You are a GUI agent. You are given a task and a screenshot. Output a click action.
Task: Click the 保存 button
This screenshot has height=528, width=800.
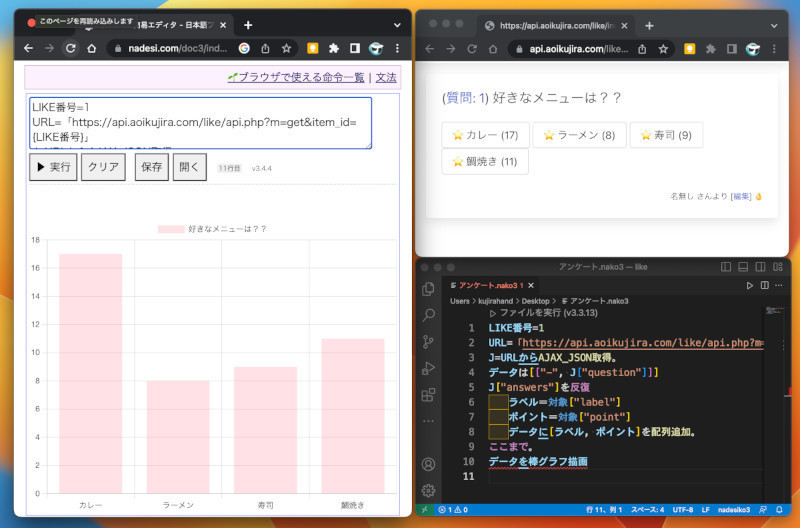(x=152, y=167)
